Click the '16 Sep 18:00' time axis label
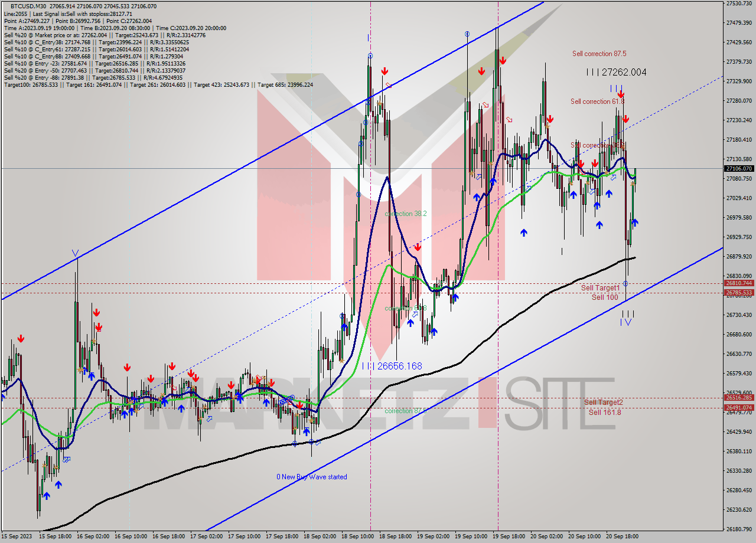This screenshot has width=756, height=543. [x=168, y=537]
